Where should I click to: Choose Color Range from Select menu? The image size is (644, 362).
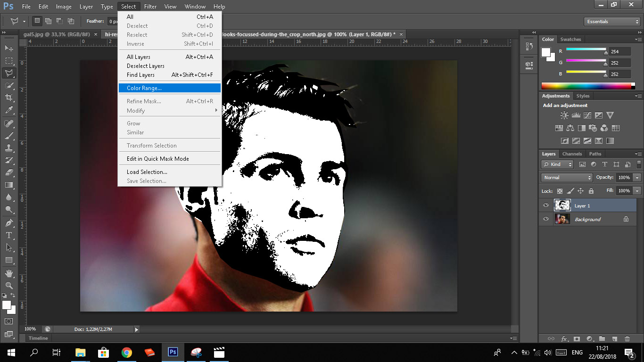pos(144,88)
